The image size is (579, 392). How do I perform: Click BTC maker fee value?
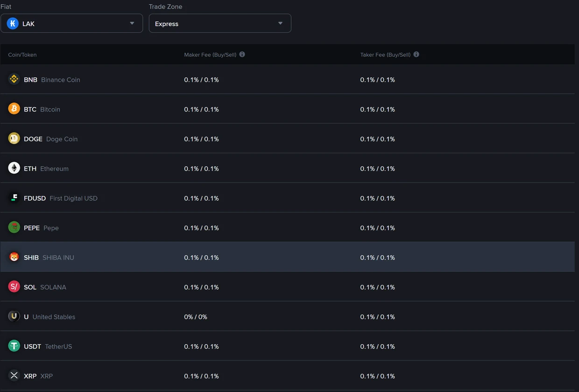tap(201, 110)
